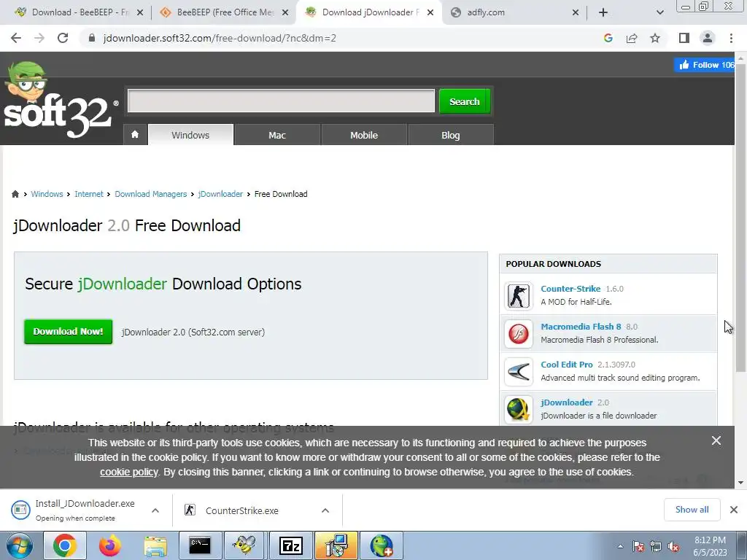Open the Windows Start menu
Image resolution: width=747 pixels, height=560 pixels.
click(19, 545)
